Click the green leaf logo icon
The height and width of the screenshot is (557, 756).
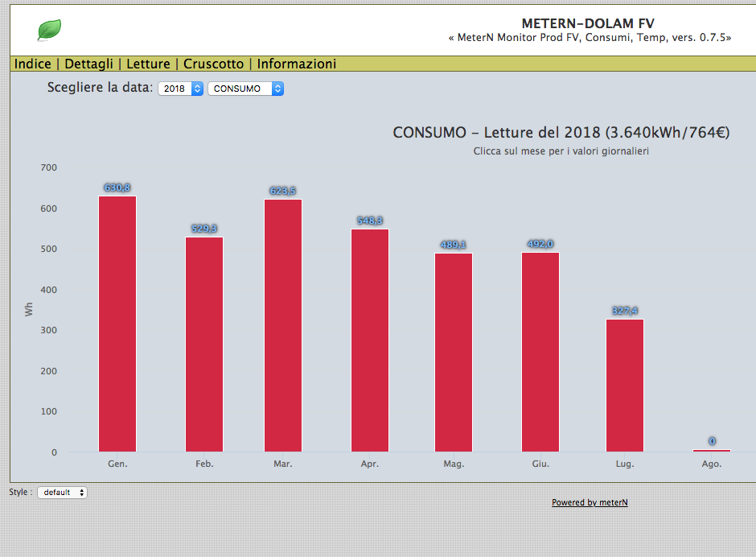49,30
